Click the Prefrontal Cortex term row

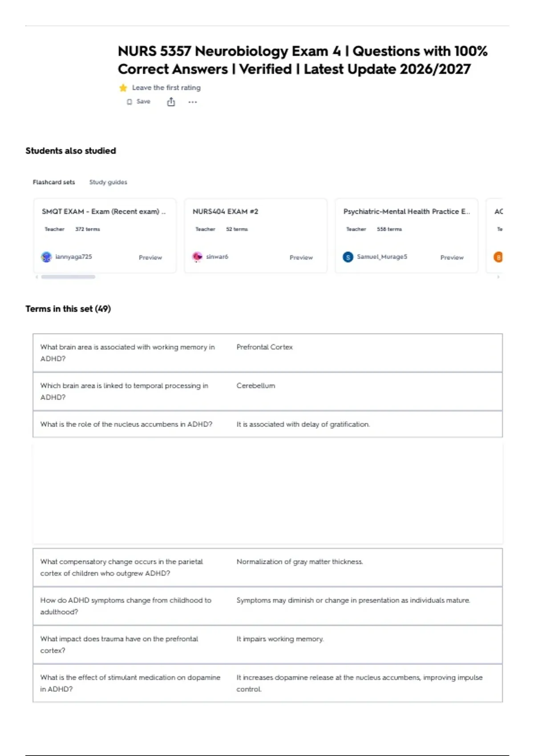(x=267, y=353)
